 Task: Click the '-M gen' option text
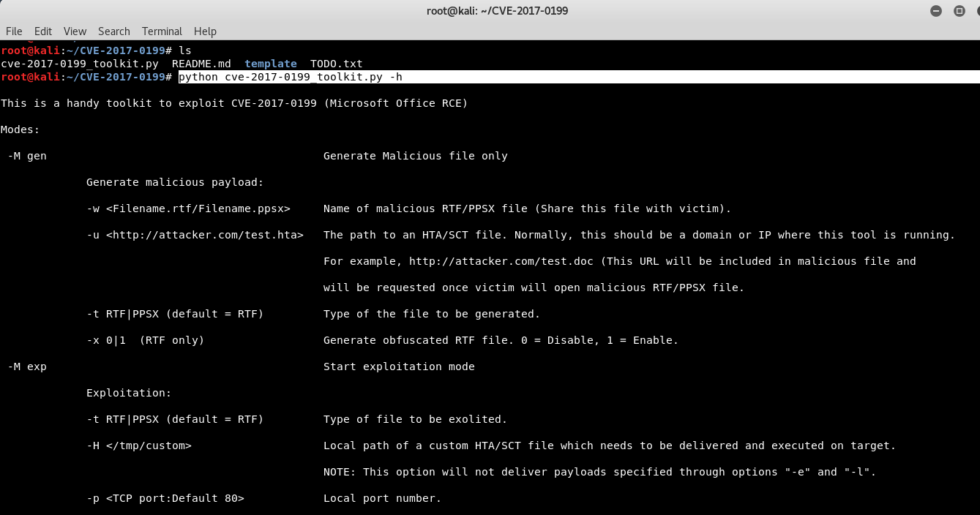point(27,156)
